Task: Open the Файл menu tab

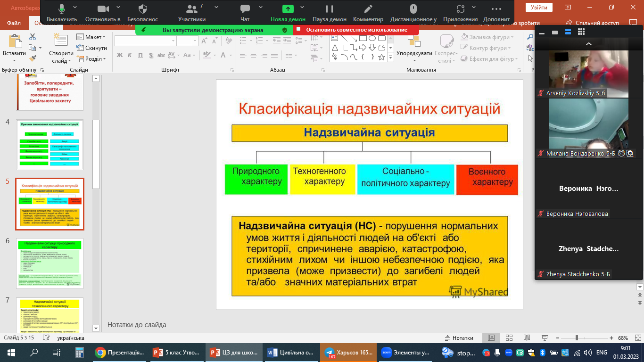Action: [14, 23]
